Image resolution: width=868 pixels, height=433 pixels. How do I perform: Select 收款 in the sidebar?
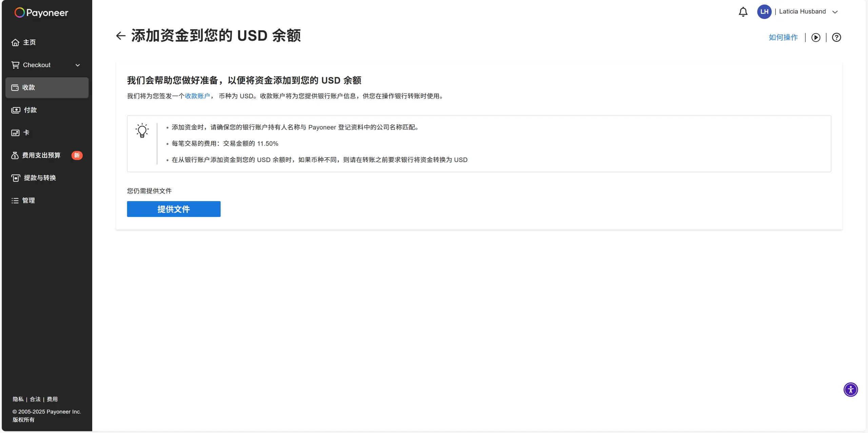(47, 87)
